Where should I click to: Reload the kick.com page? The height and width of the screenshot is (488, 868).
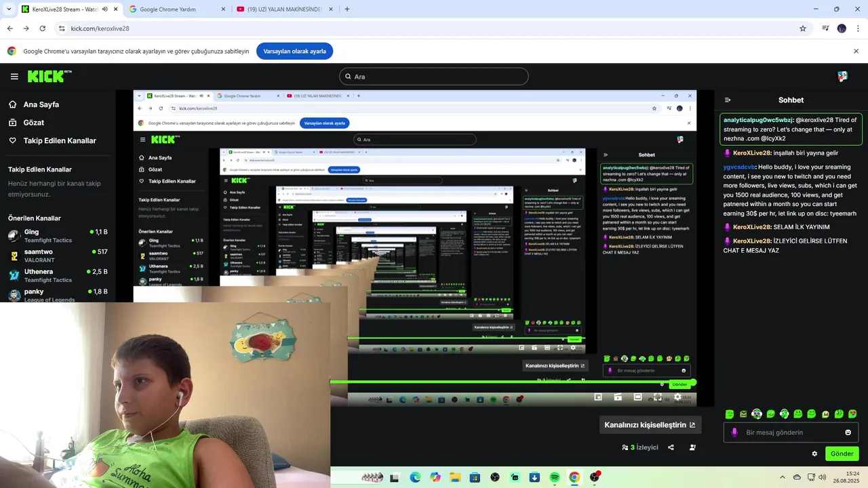[42, 28]
